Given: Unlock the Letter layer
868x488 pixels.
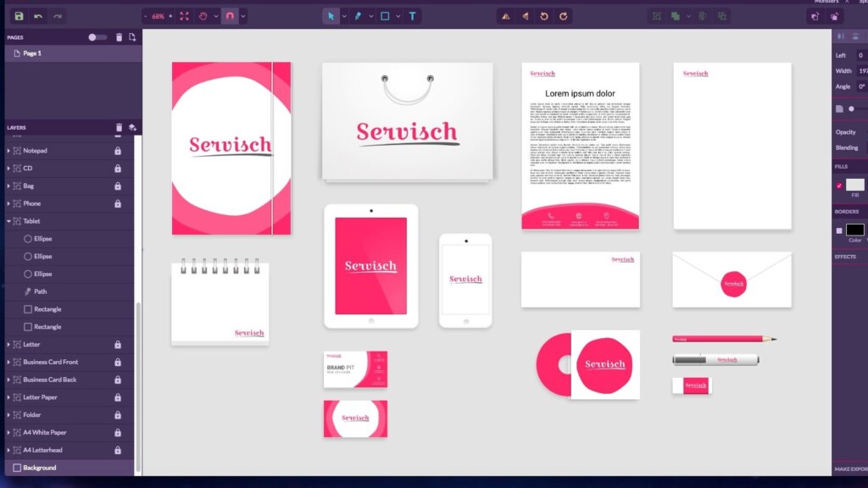Looking at the screenshot, I should click(118, 344).
